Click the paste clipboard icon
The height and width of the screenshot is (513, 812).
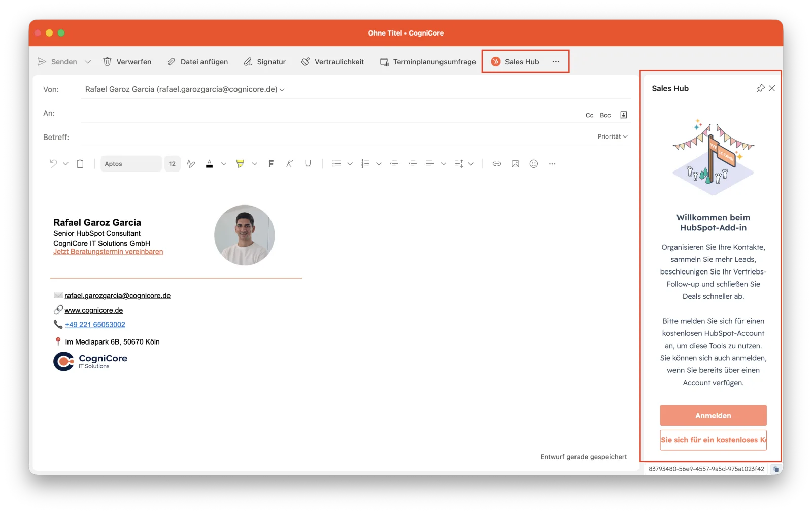coord(80,164)
